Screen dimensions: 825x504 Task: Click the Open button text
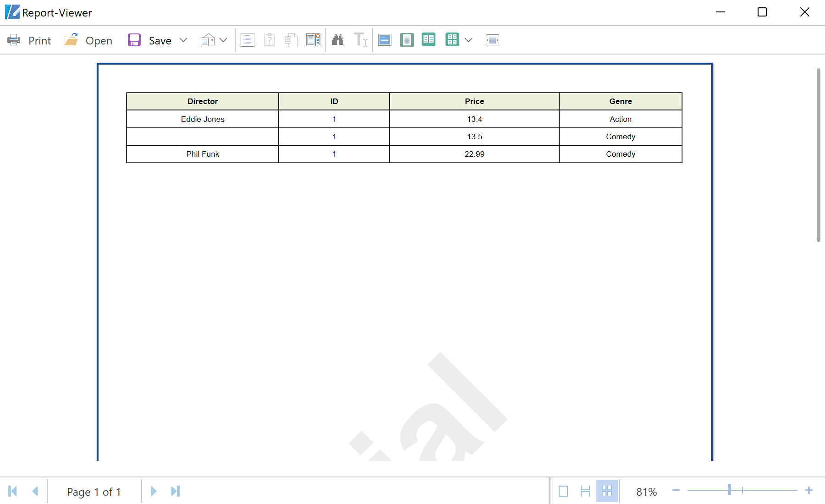point(99,41)
